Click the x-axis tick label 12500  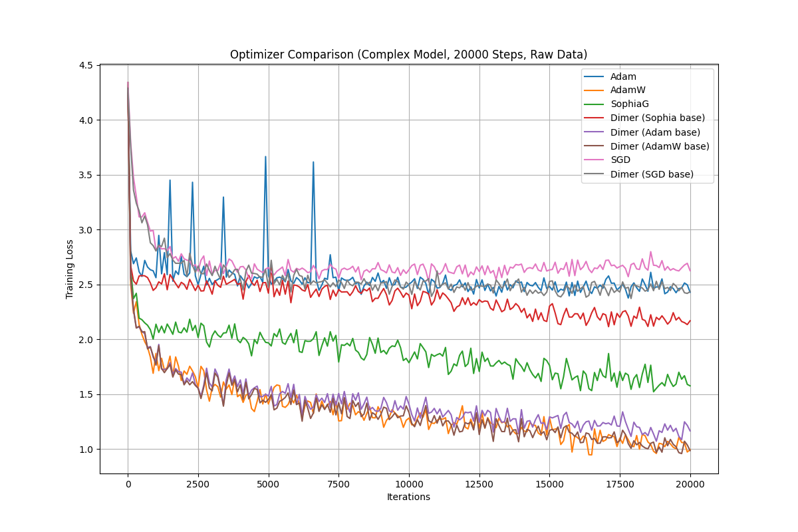479,484
